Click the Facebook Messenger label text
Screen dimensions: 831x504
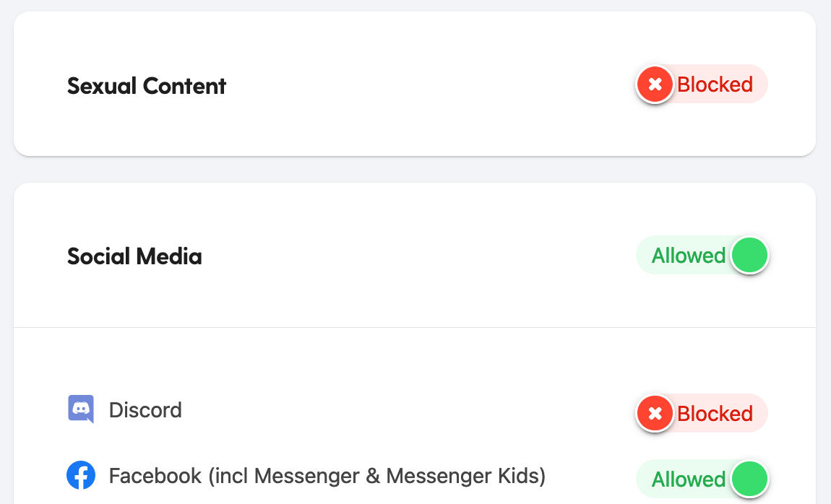[327, 476]
